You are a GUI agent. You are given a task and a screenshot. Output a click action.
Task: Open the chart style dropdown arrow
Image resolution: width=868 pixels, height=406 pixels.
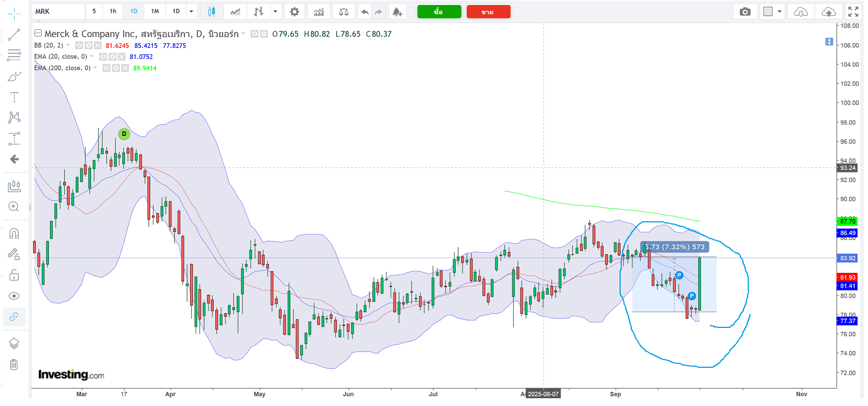click(275, 12)
